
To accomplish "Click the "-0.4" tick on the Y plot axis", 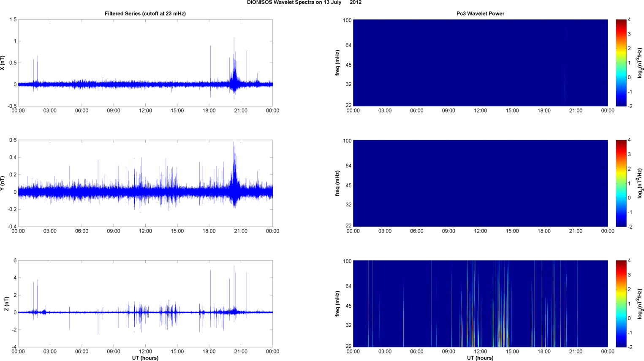I will (11, 227).
